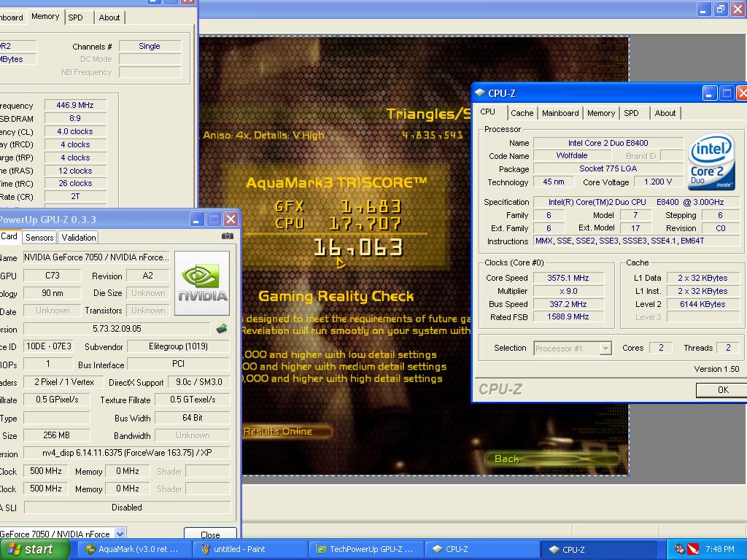This screenshot has height=560, width=747.
Task: Select the CPU tab in CPU-Z
Action: (488, 112)
